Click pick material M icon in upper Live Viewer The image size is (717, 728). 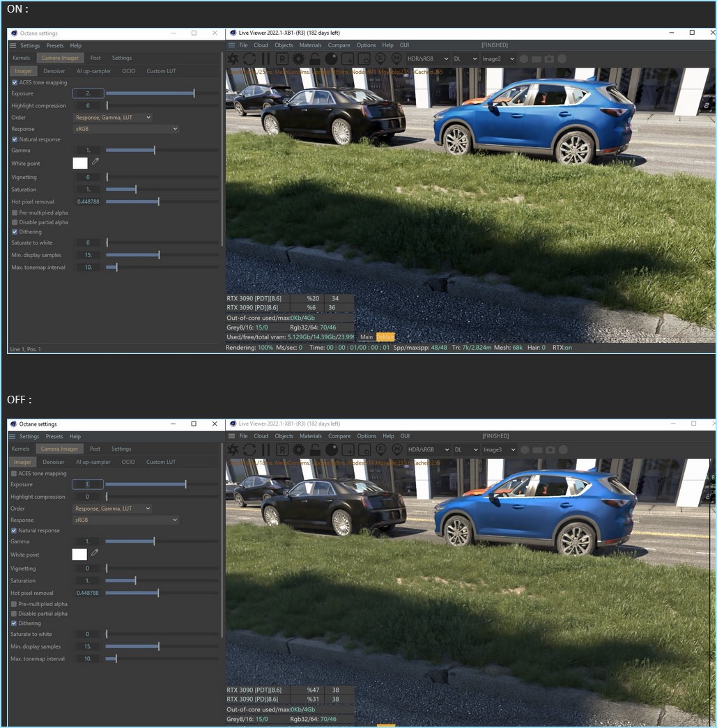(x=396, y=59)
